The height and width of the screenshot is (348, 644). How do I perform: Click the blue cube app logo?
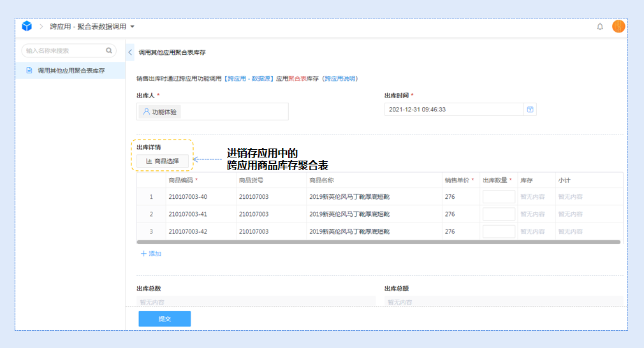[27, 26]
